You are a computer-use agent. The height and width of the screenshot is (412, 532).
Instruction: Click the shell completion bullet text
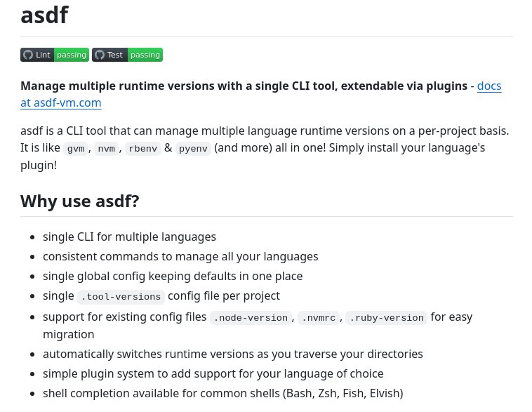[x=222, y=393]
